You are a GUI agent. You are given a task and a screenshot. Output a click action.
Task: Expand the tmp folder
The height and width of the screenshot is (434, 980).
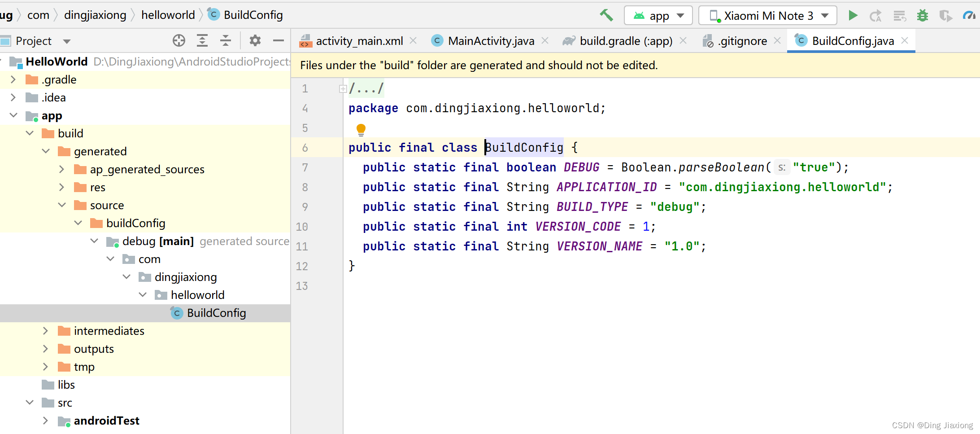coord(46,367)
